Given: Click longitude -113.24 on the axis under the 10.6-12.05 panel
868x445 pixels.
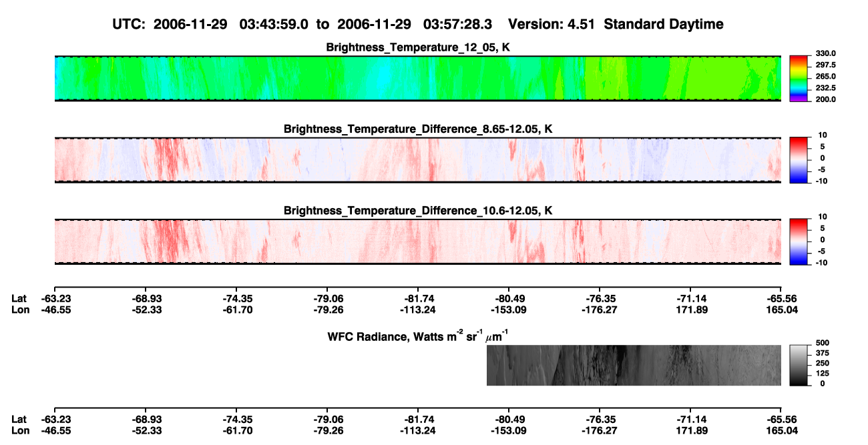Looking at the screenshot, I should (x=417, y=310).
